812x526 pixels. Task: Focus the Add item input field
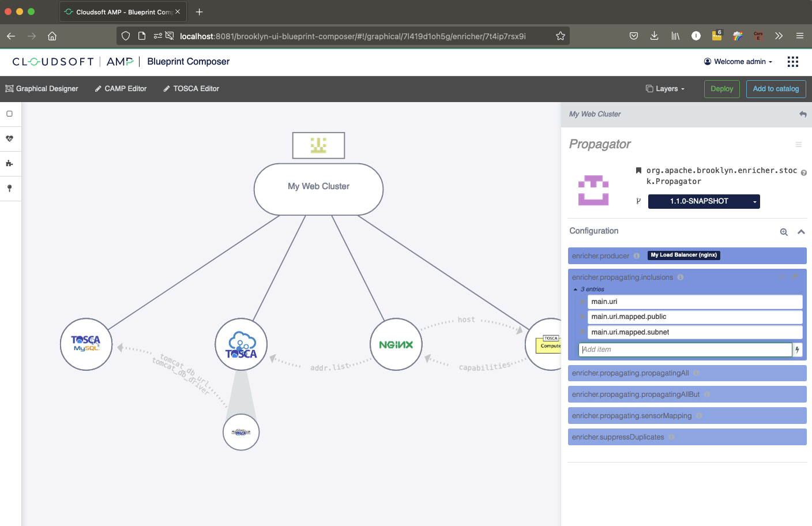[686, 350]
